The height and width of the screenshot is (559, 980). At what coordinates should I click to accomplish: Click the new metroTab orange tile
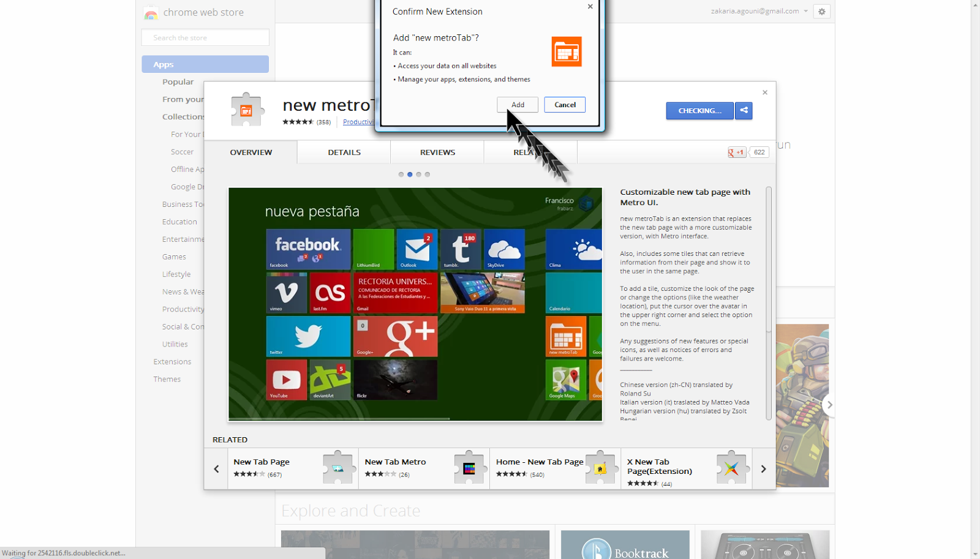pyautogui.click(x=566, y=336)
